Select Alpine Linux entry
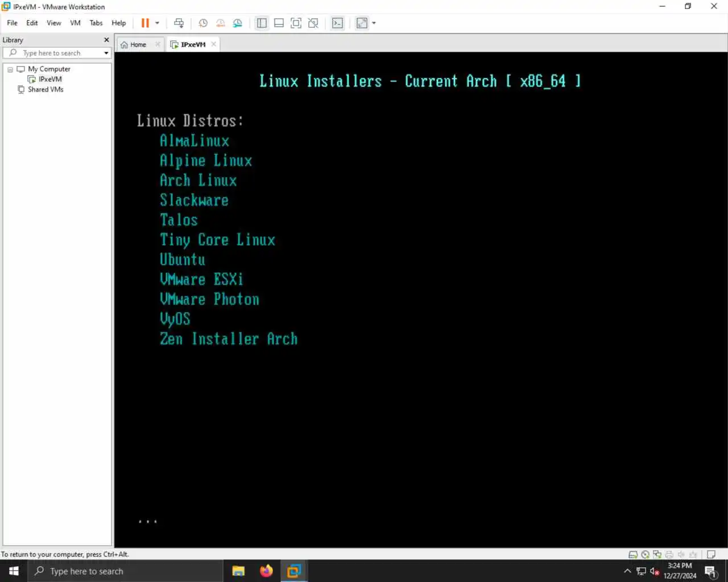This screenshot has width=728, height=582. [206, 160]
